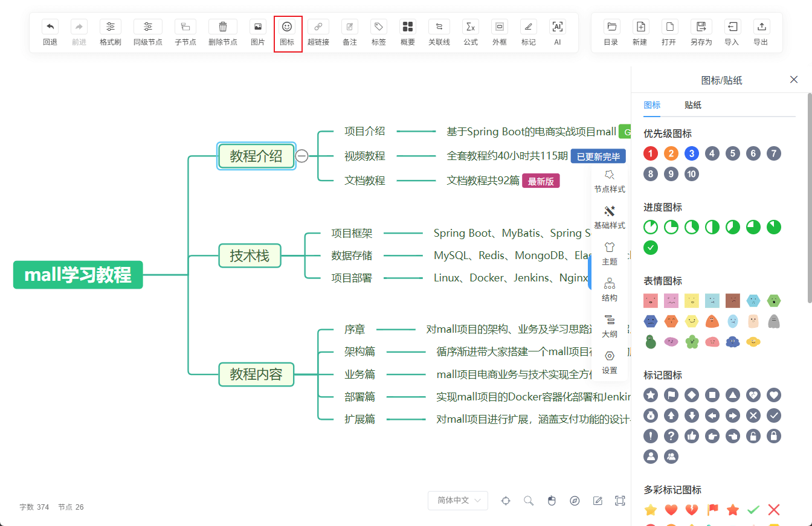Screen dimensions: 812x526
Task: Insert an image with the 图片 tool
Action: pyautogui.click(x=257, y=33)
